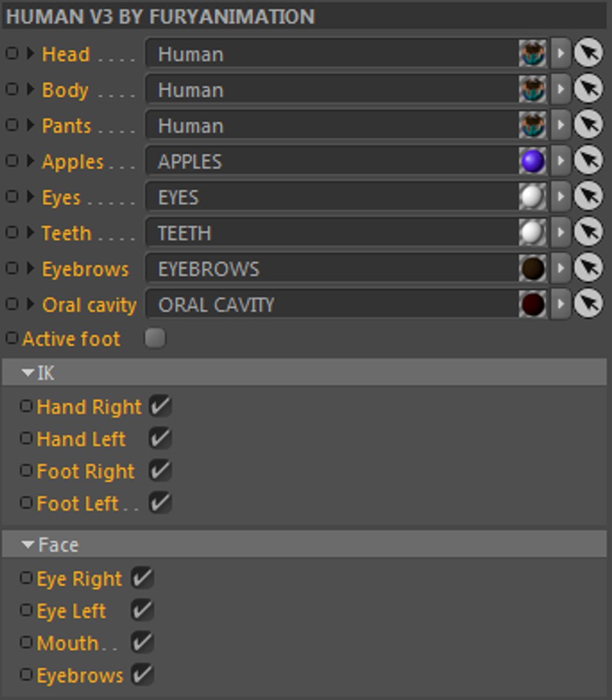
Task: Click the Human material thumbnail in Body row
Action: click(532, 89)
